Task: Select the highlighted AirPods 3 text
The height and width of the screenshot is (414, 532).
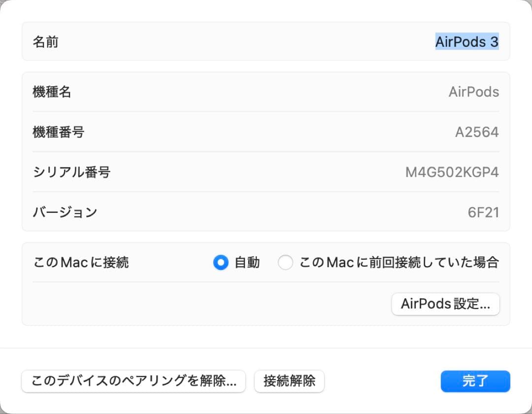Action: tap(467, 42)
